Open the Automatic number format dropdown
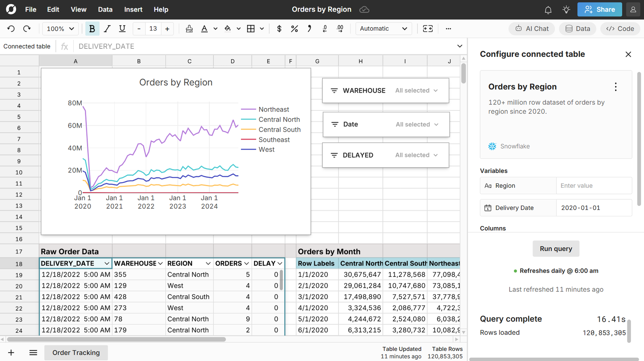Screen dimensions: 644x361 tap(383, 29)
